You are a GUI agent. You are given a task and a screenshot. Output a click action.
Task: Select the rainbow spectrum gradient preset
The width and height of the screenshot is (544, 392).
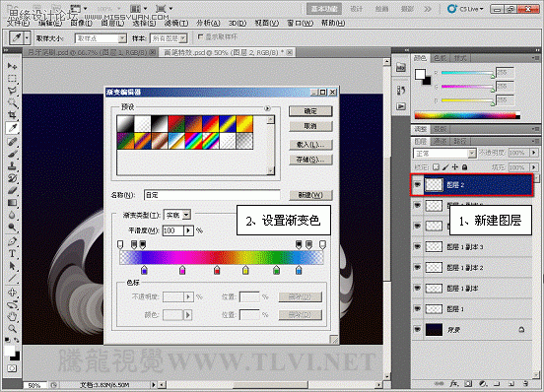coord(193,141)
